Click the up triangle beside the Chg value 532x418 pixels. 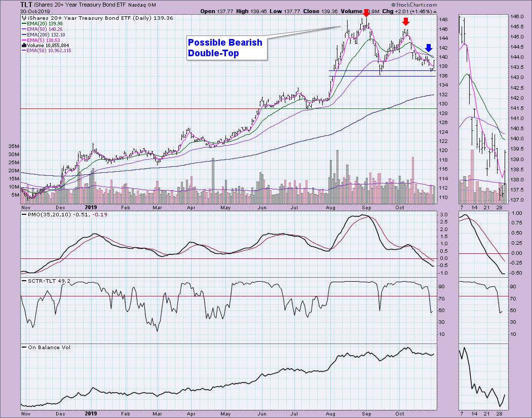[x=435, y=12]
